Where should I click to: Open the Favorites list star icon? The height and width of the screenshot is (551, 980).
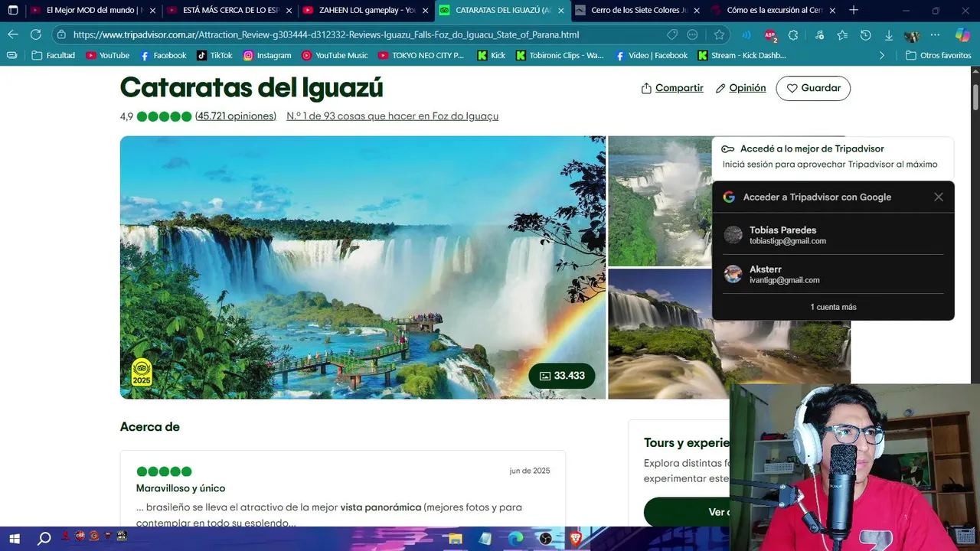pos(842,35)
